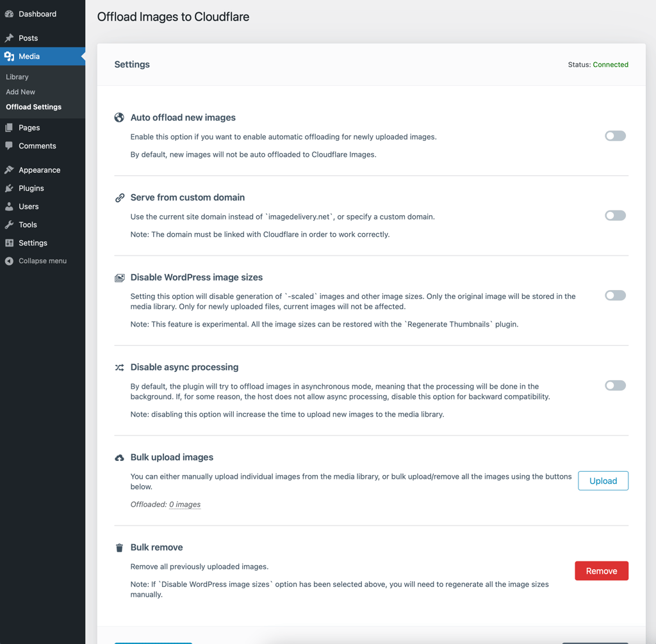Turn on Disable WordPress image sizes
The height and width of the screenshot is (644, 656).
click(615, 296)
